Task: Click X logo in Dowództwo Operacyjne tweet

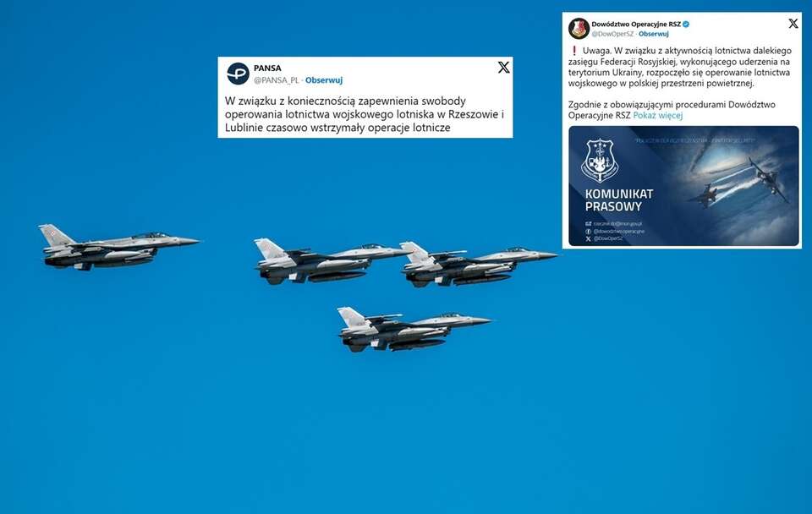Action: (793, 24)
